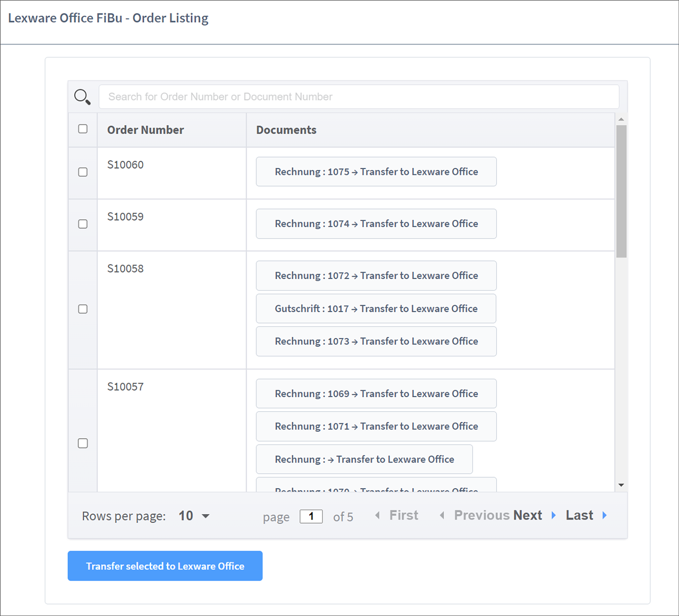This screenshot has width=679, height=616.
Task: Go to Next page
Action: click(528, 515)
